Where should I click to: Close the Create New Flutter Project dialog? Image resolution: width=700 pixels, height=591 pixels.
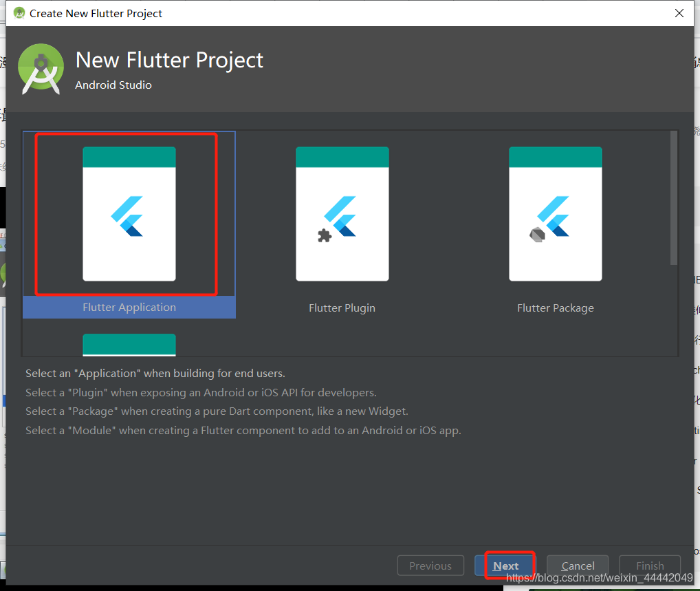point(679,13)
